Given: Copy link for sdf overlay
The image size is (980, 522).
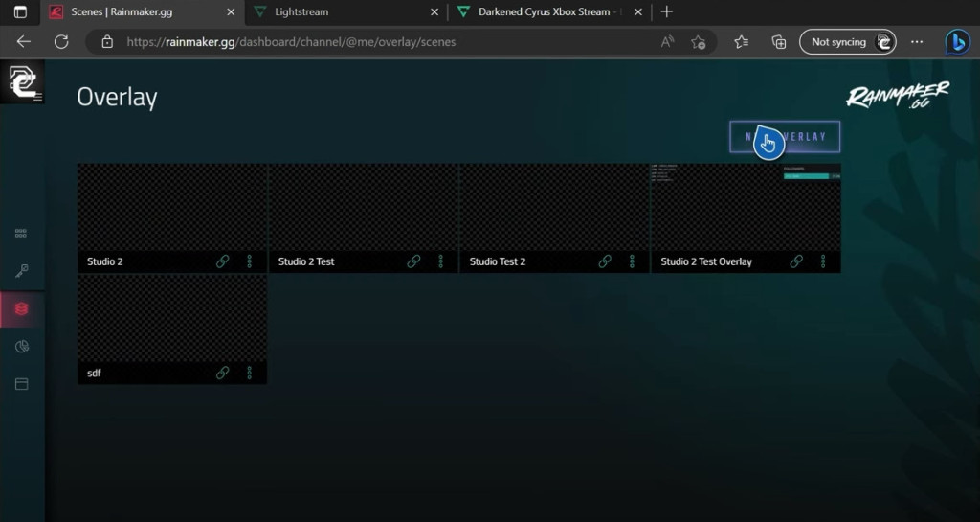Looking at the screenshot, I should (x=222, y=373).
